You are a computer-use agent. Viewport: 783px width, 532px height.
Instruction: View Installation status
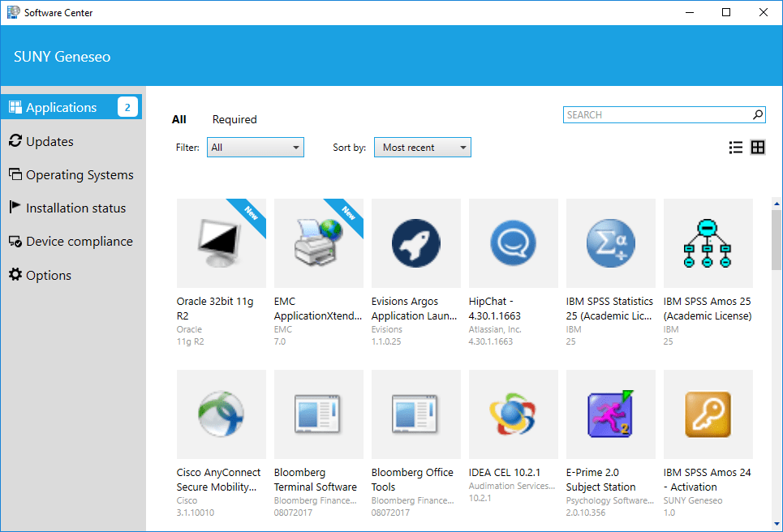(x=67, y=208)
